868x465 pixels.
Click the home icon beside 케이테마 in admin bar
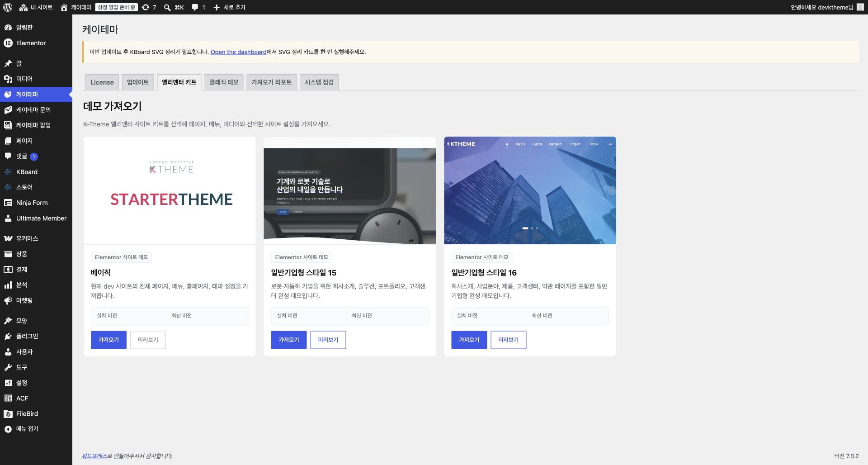[64, 7]
